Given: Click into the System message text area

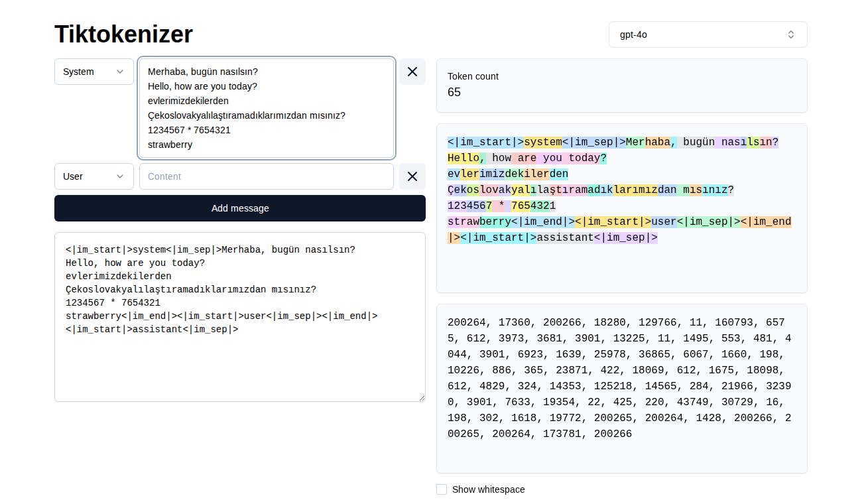Looking at the screenshot, I should point(267,108).
